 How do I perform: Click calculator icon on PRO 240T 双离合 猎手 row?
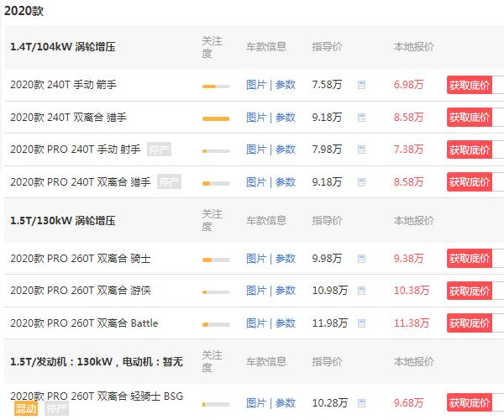pos(361,182)
